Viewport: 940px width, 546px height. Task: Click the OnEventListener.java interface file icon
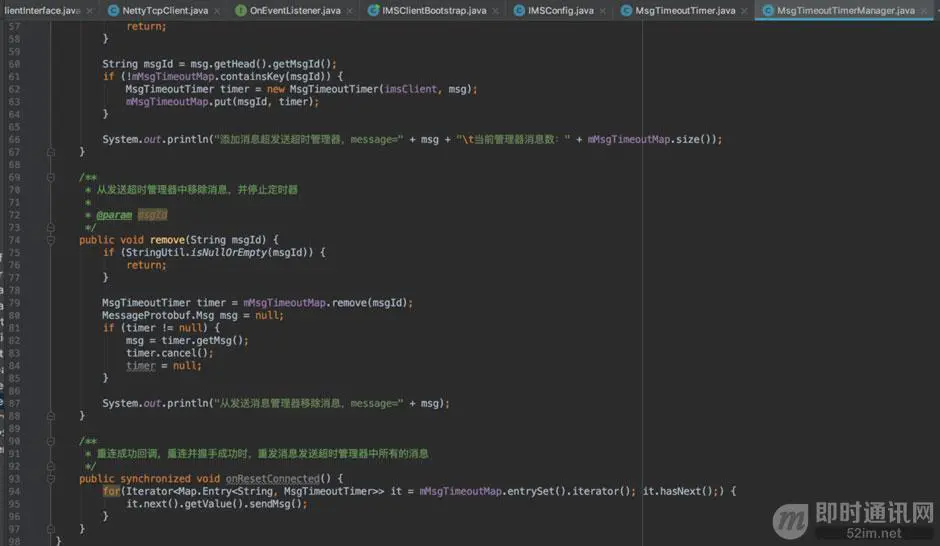coord(240,10)
